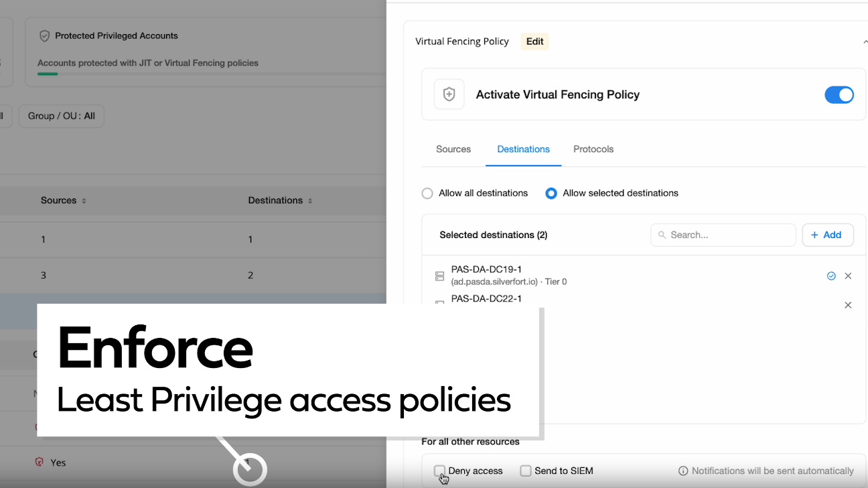
Task: Remove PAS-DA-DC22-1 with its X icon
Action: pyautogui.click(x=848, y=305)
